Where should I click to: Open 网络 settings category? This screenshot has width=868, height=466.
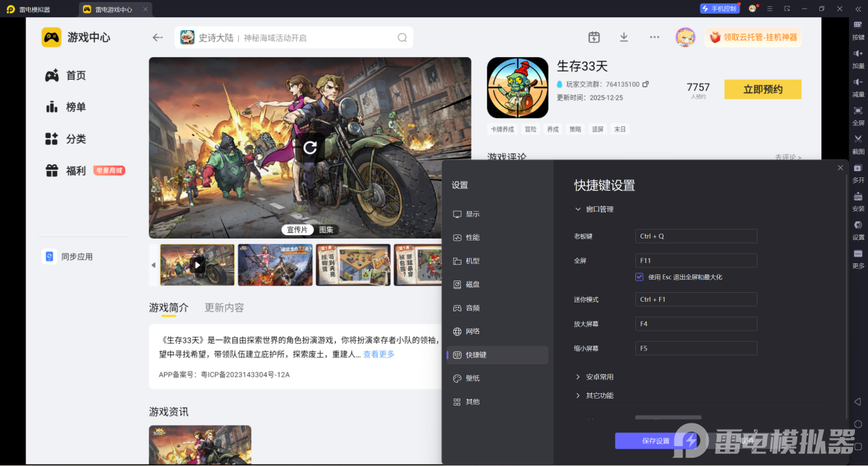click(497, 331)
